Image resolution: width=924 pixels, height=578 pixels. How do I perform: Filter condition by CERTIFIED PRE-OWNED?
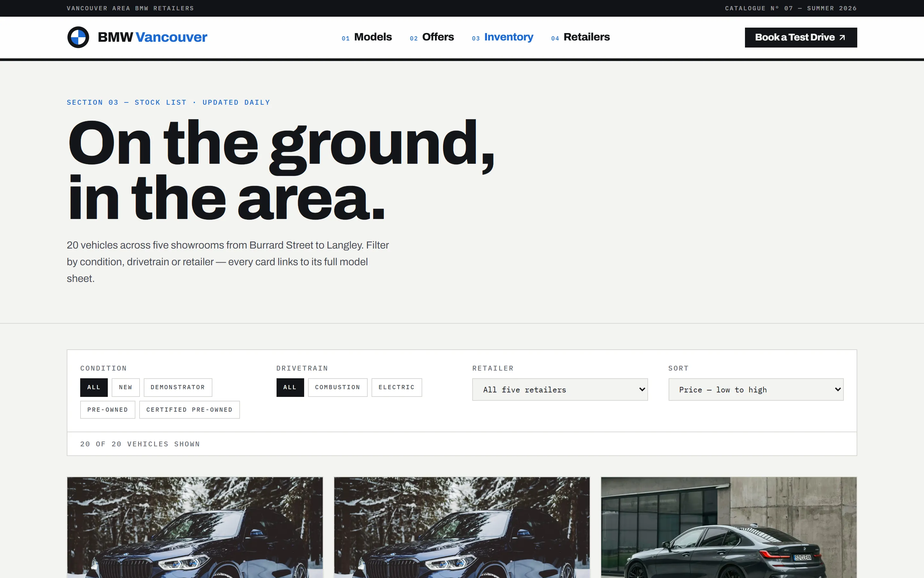pyautogui.click(x=189, y=409)
